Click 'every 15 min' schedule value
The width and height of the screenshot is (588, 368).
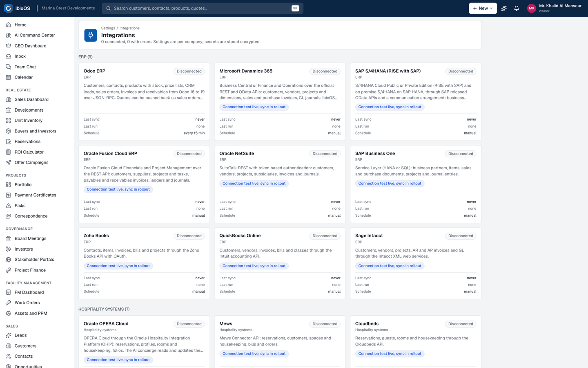point(194,133)
